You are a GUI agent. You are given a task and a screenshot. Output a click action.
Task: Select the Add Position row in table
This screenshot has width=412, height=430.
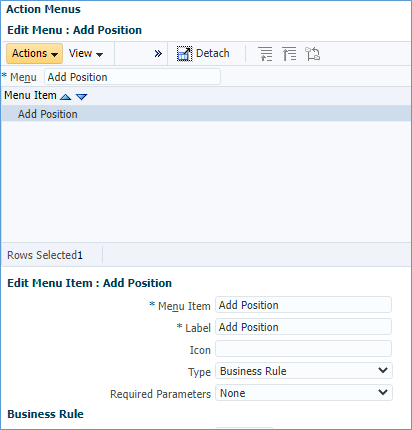(206, 114)
